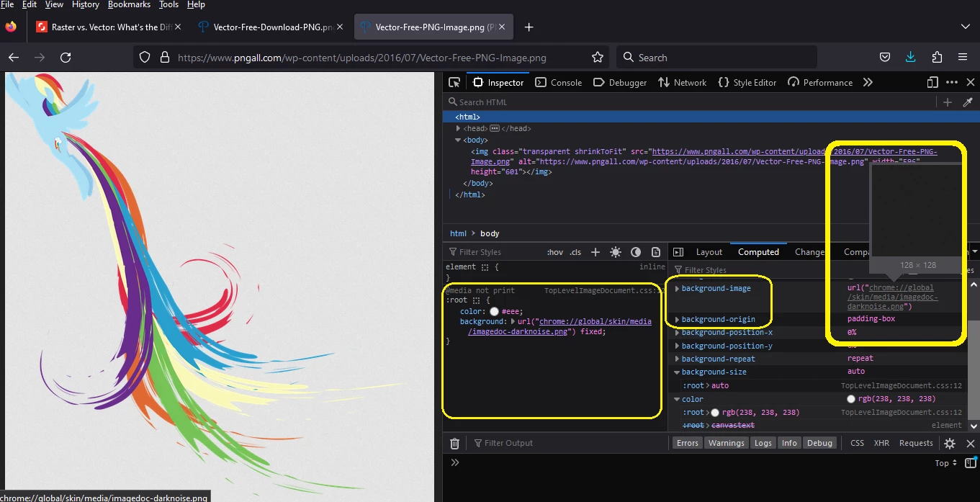Toggle print media simulation icon
This screenshot has width=980, height=502.
[656, 252]
